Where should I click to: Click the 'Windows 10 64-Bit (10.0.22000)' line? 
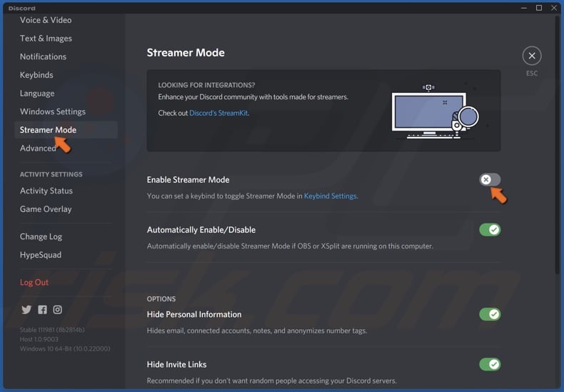click(65, 348)
